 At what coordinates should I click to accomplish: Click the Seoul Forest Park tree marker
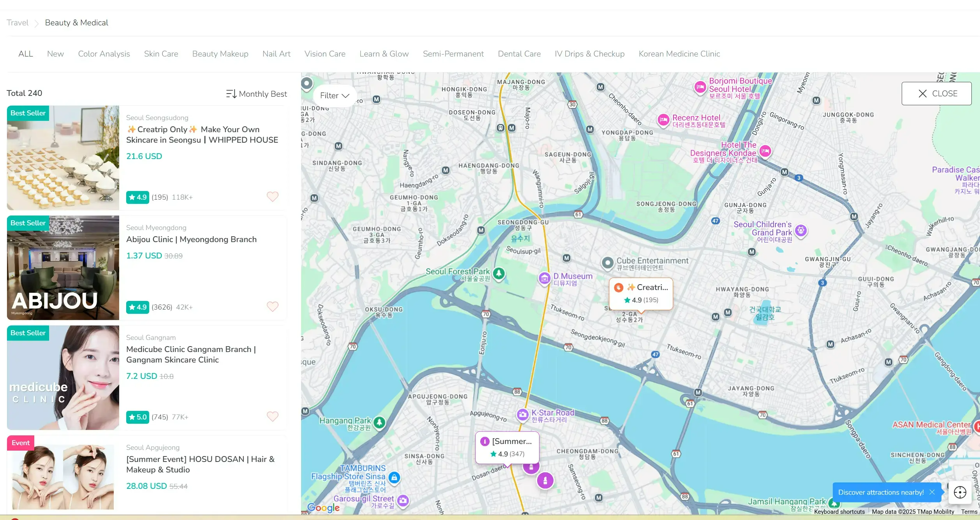click(x=499, y=273)
